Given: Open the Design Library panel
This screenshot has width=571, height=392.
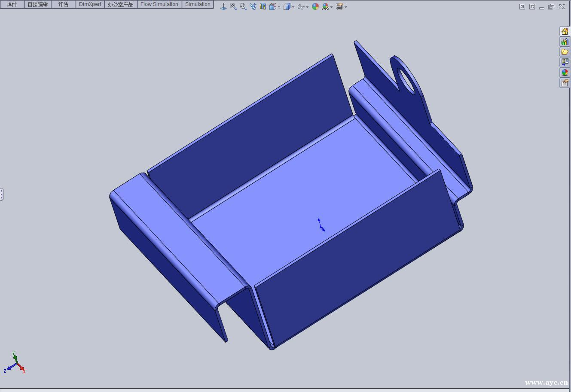Looking at the screenshot, I should coord(565,41).
